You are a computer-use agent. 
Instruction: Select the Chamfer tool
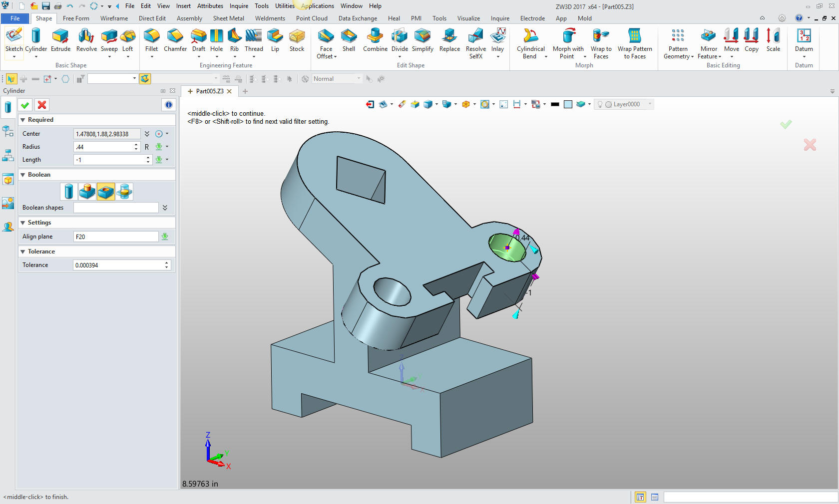pos(175,39)
